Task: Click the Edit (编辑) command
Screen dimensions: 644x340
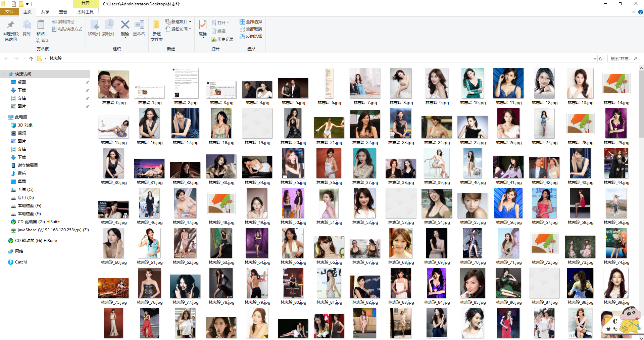Action: (218, 31)
